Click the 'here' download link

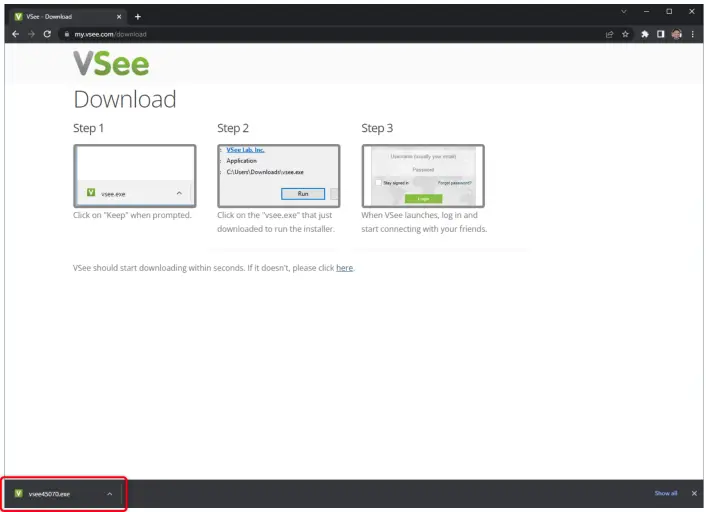(344, 268)
